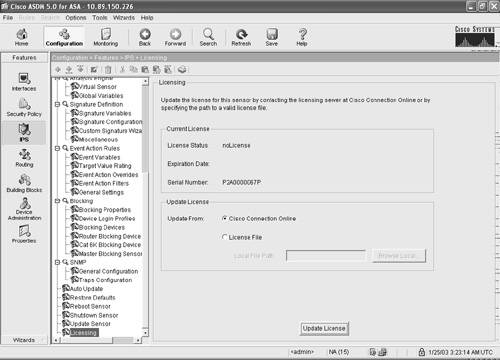Collapse the Event Action Rules tree node
Viewport: 500px width, 360px height.
[x=57, y=148]
